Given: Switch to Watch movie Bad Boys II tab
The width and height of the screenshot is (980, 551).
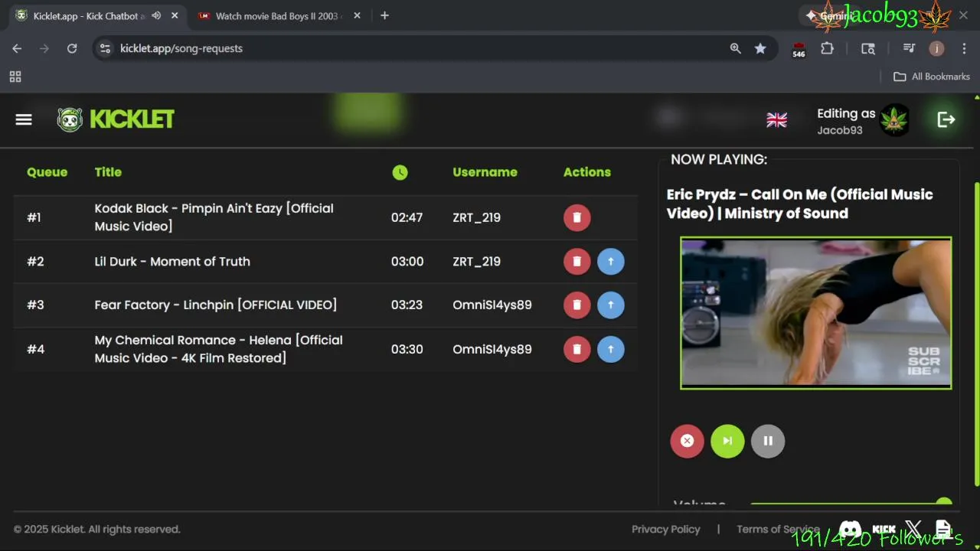Looking at the screenshot, I should 278,15.
